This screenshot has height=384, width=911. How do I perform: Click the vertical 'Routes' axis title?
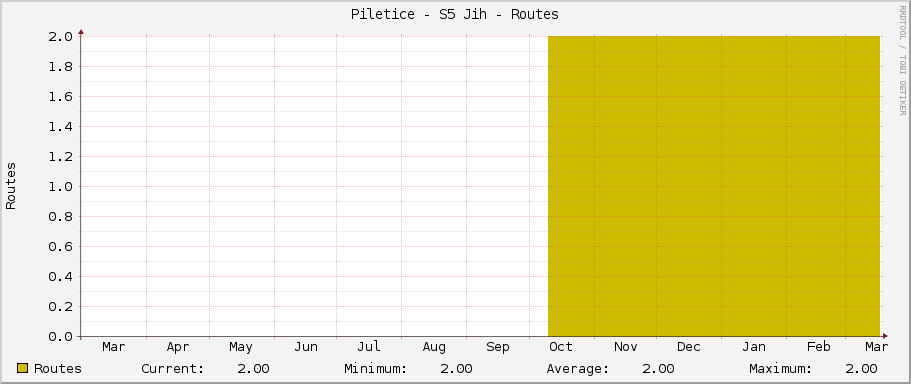point(11,186)
